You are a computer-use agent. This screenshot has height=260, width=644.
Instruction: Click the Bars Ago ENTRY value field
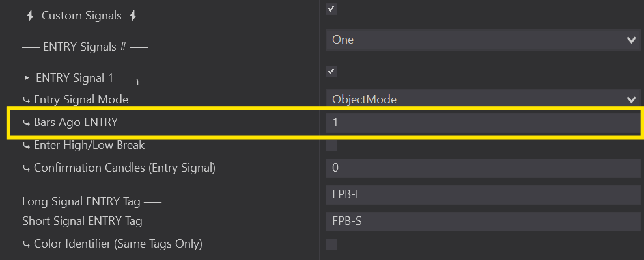(x=482, y=122)
